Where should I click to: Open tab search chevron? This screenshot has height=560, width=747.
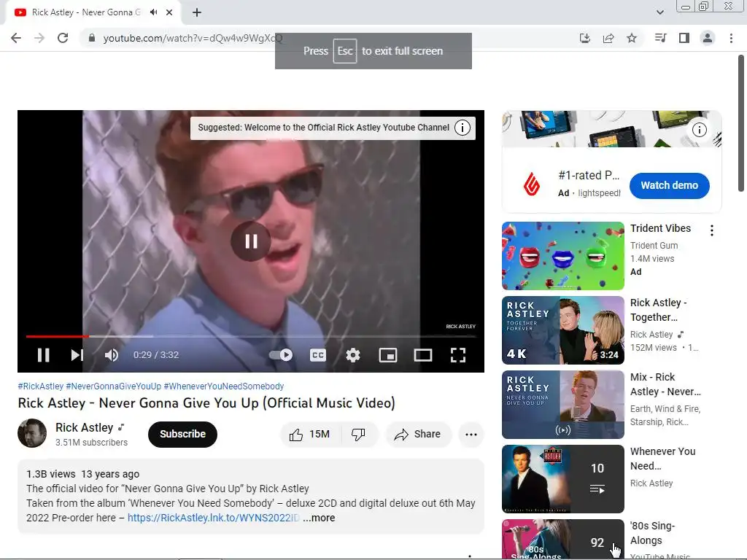pyautogui.click(x=659, y=12)
